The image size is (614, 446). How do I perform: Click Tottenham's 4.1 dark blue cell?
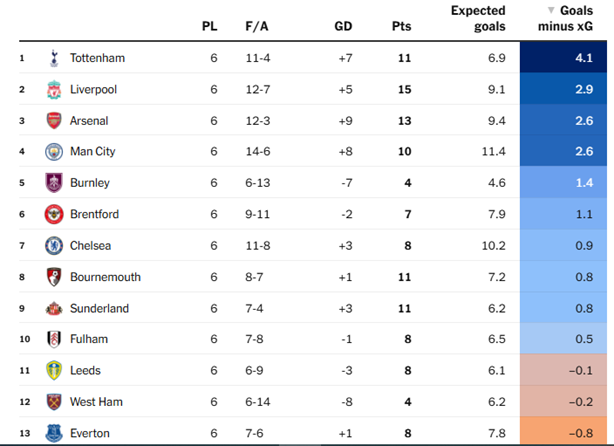click(565, 58)
